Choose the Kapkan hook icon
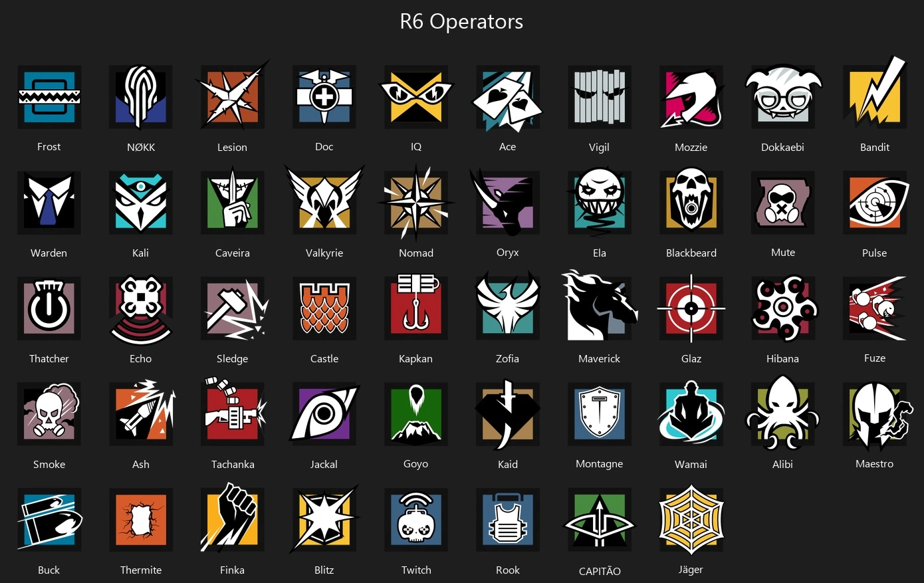Screen dimensions: 924x583 coord(416,308)
